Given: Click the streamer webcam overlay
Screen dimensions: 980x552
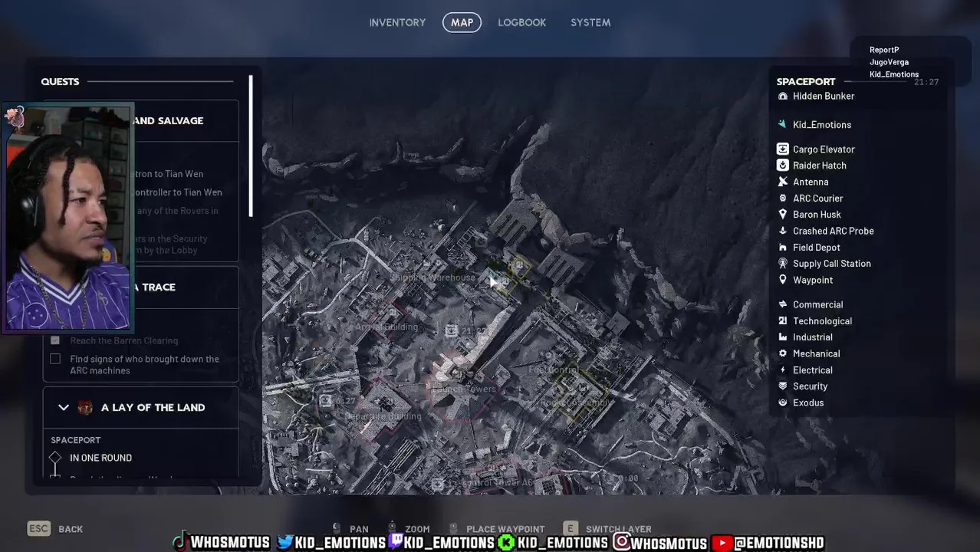Looking at the screenshot, I should [x=68, y=218].
